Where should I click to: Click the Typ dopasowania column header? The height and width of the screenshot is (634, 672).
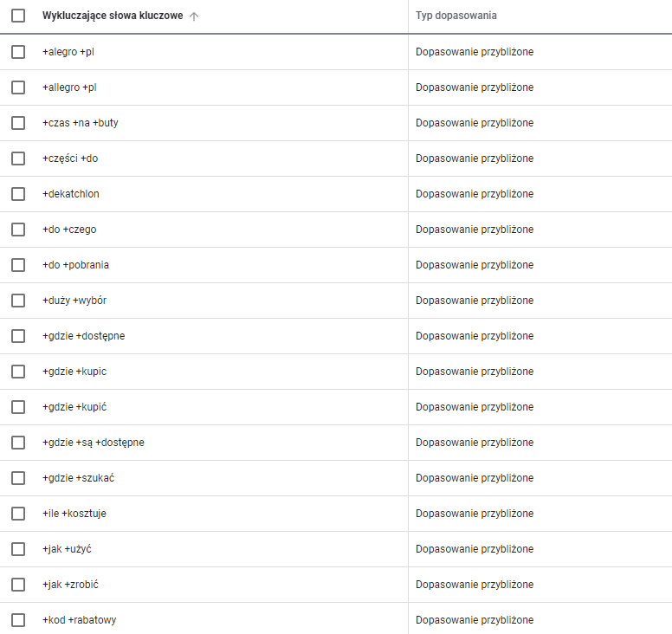tap(456, 16)
